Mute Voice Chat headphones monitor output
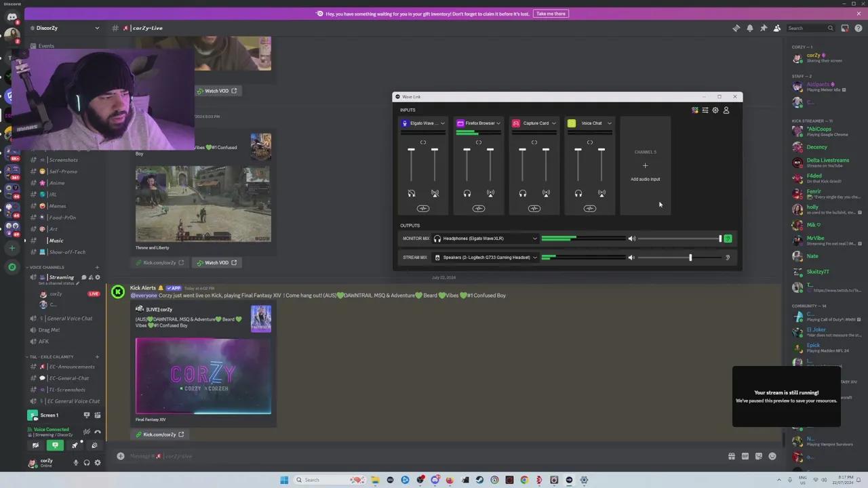 coord(578,193)
